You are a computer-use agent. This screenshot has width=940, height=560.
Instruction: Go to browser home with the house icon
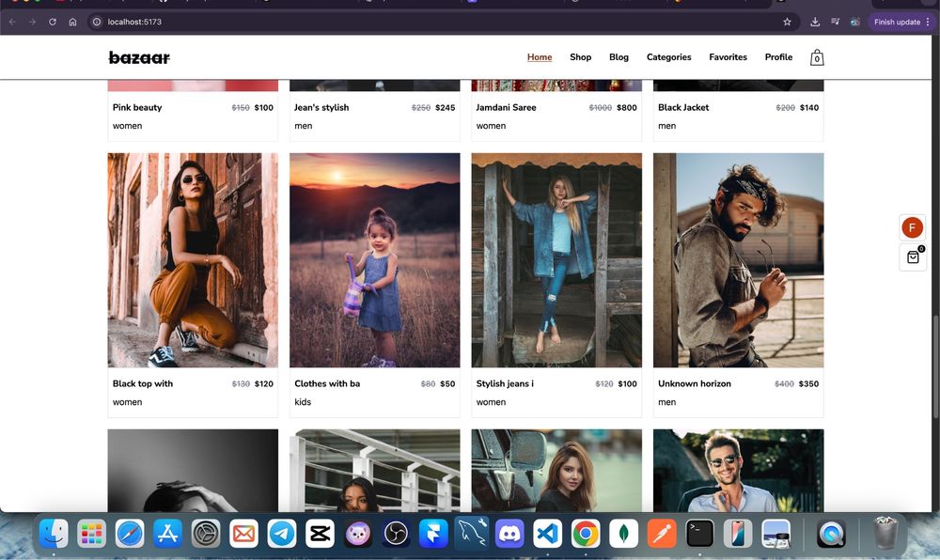72,22
